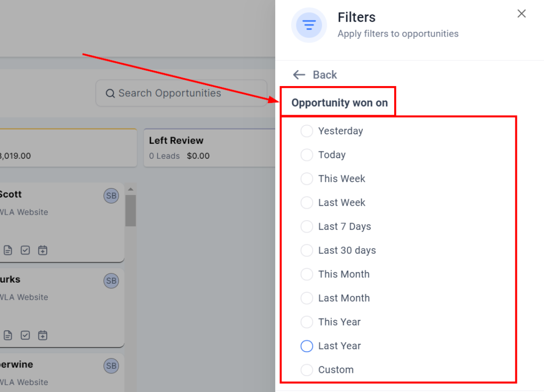544x392 pixels.
Task: Click the SB avatar on Scott's card
Action: coord(111,195)
